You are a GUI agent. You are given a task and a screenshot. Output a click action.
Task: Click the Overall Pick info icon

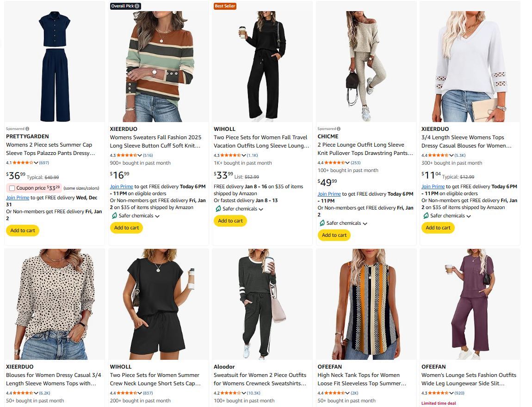pos(137,6)
